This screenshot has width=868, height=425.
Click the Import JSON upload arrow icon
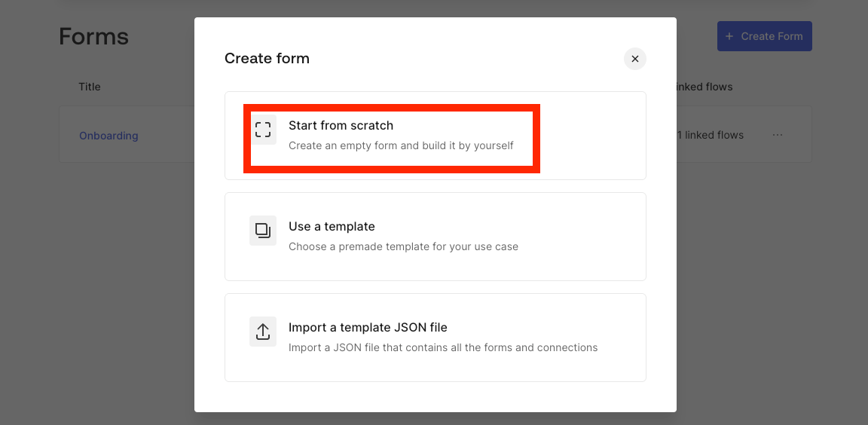(263, 332)
